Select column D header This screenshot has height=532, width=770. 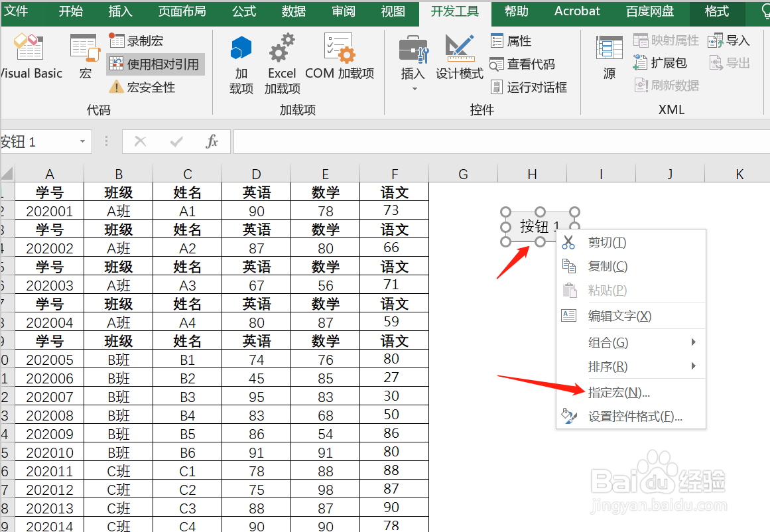pos(257,174)
